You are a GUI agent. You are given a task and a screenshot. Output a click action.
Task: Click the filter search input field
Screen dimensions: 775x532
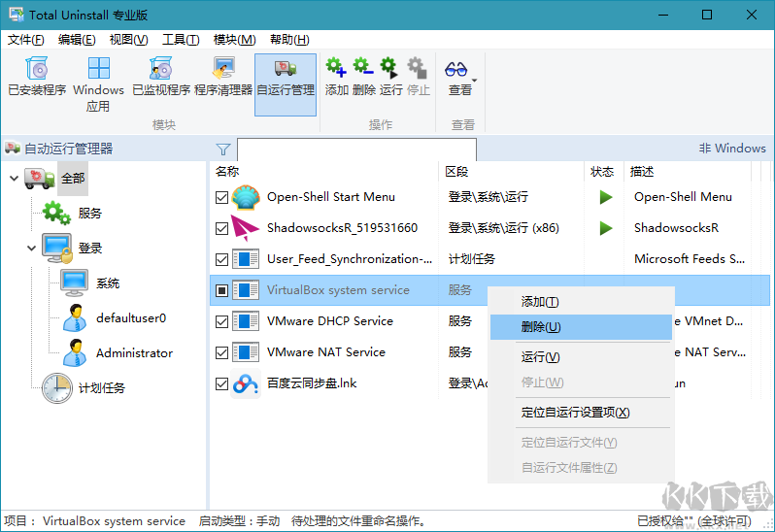pos(356,150)
